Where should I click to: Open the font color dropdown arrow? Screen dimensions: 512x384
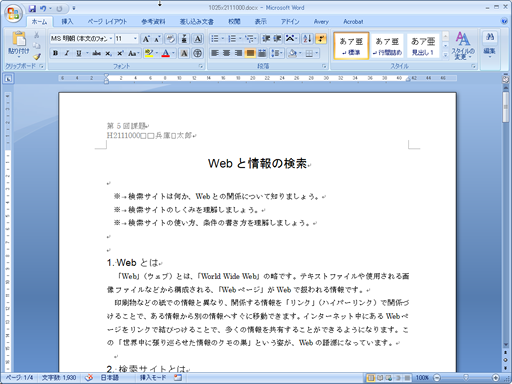[173, 53]
